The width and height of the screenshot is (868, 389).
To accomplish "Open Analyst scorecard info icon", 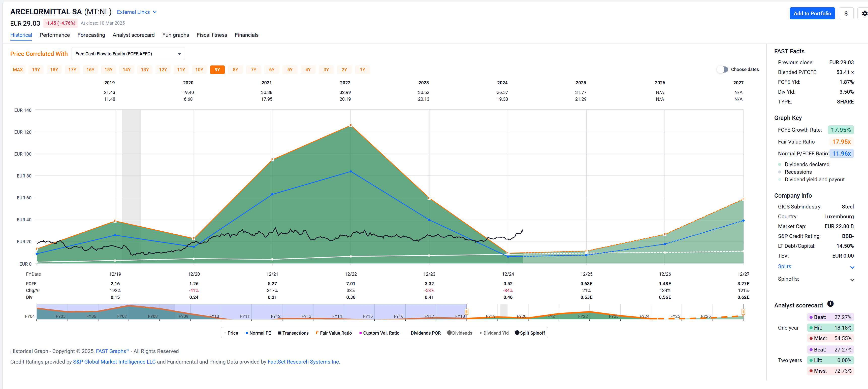I will pyautogui.click(x=830, y=304).
